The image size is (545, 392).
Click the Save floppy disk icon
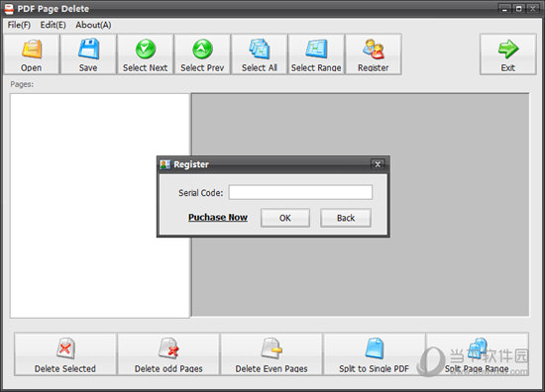[88, 49]
